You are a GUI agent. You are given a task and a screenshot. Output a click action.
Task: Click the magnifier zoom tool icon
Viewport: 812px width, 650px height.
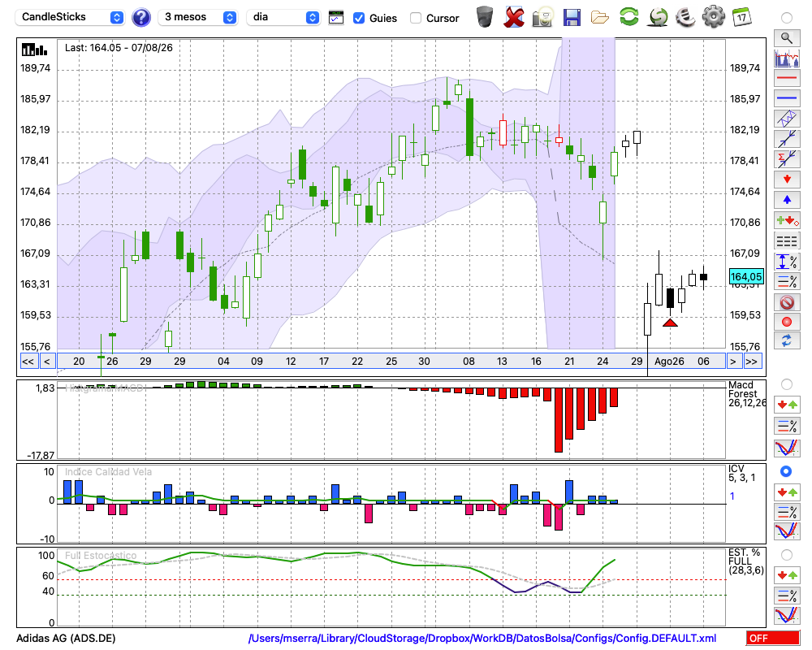coord(787,38)
